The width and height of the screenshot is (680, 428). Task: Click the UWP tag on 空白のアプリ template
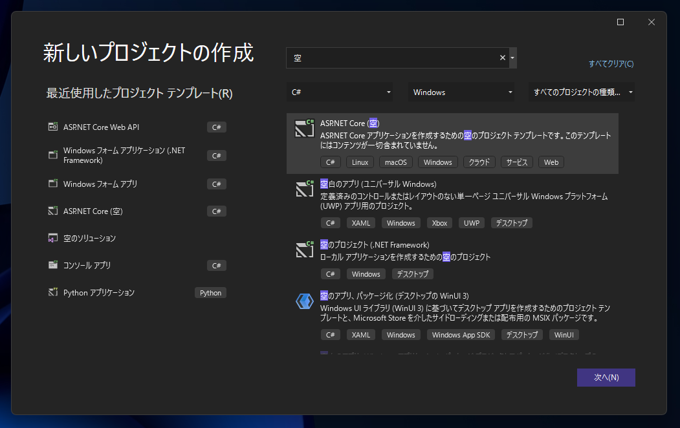point(471,223)
